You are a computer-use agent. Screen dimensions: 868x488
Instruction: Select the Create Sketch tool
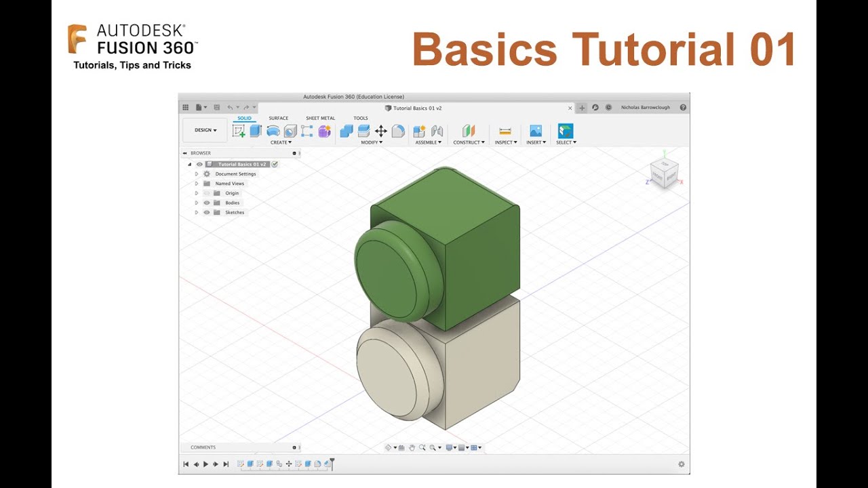(x=239, y=131)
